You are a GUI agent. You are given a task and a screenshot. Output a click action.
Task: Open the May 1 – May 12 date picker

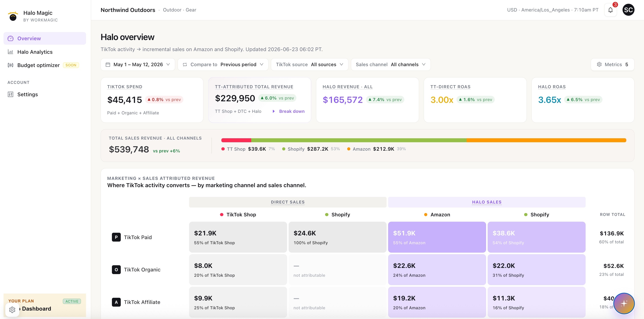pyautogui.click(x=138, y=65)
